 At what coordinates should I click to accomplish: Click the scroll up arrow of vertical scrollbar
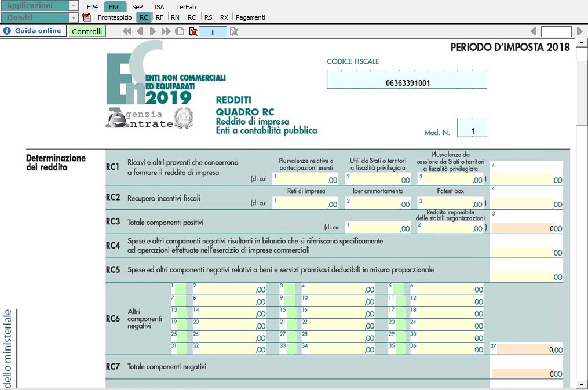582,42
